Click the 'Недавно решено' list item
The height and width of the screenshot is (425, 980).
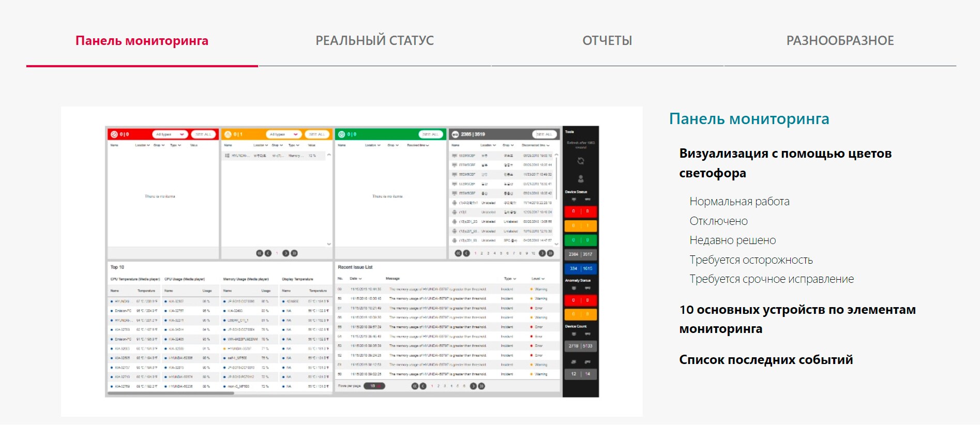coord(732,240)
